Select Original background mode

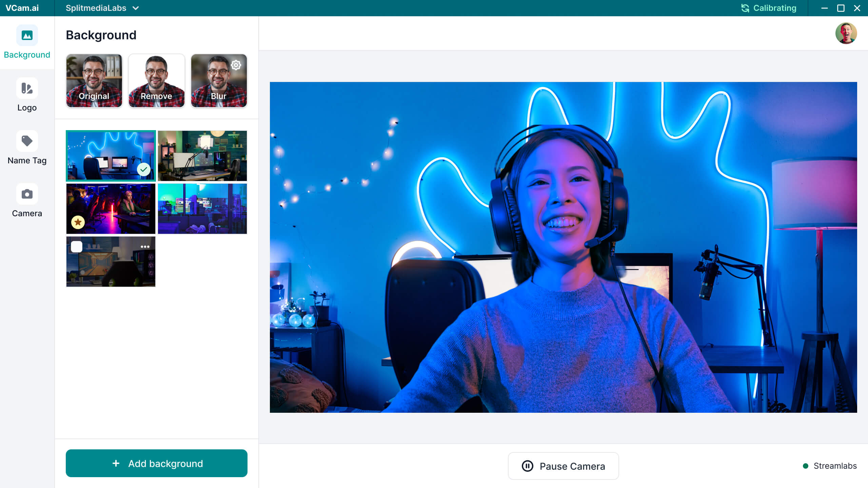[x=94, y=81]
